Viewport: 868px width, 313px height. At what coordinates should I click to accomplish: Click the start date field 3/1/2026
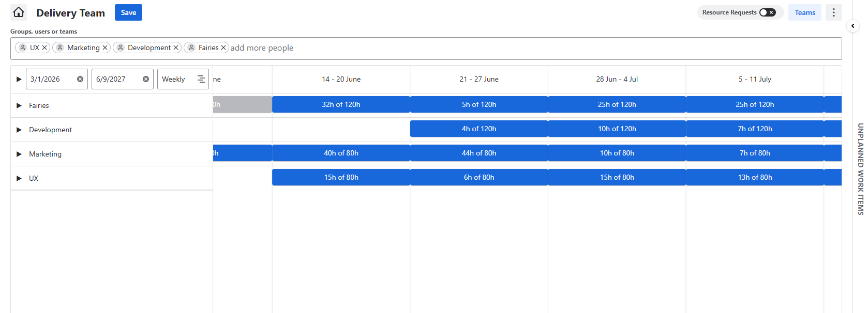tap(57, 79)
